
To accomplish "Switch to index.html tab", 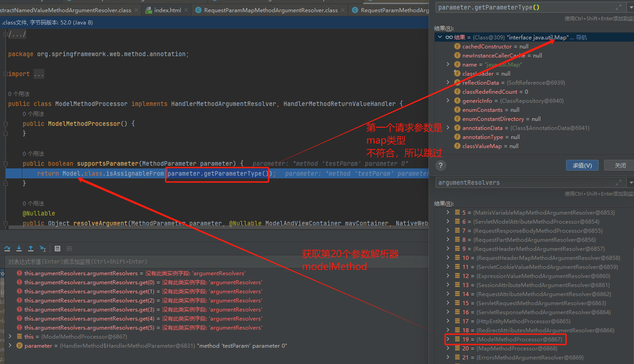I will tap(168, 10).
